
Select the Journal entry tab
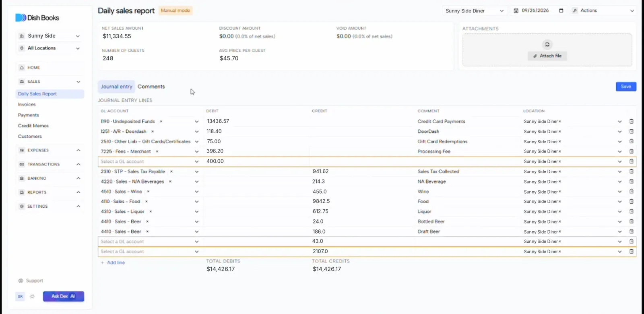coord(116,87)
